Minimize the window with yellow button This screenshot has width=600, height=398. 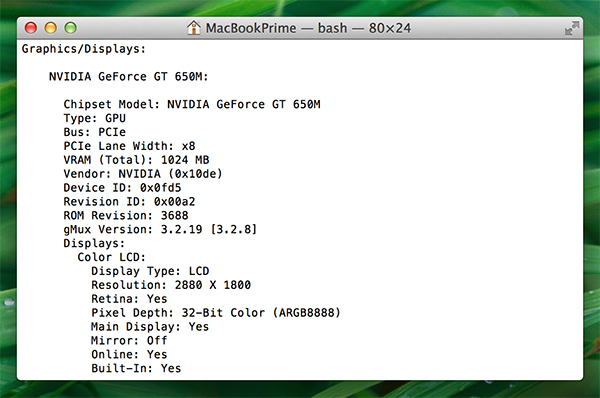click(x=51, y=28)
